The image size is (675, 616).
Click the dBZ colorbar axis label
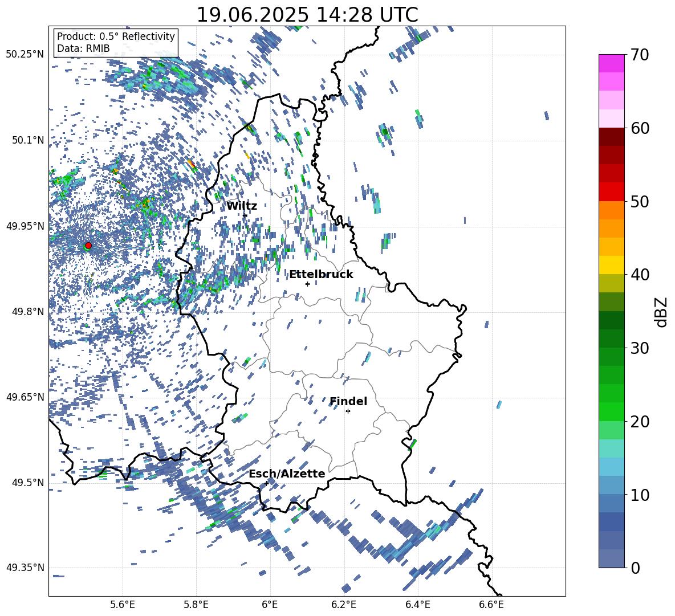662,312
